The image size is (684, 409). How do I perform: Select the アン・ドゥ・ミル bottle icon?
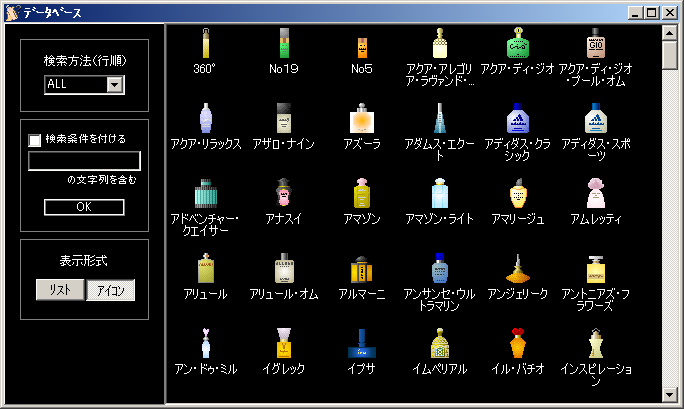tap(205, 344)
